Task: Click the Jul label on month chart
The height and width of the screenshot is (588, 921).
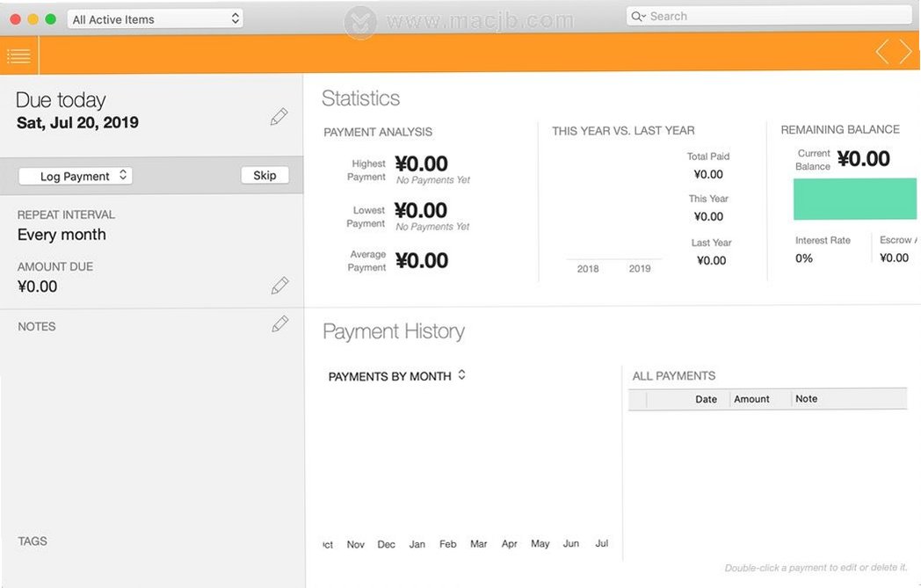Action: [601, 543]
